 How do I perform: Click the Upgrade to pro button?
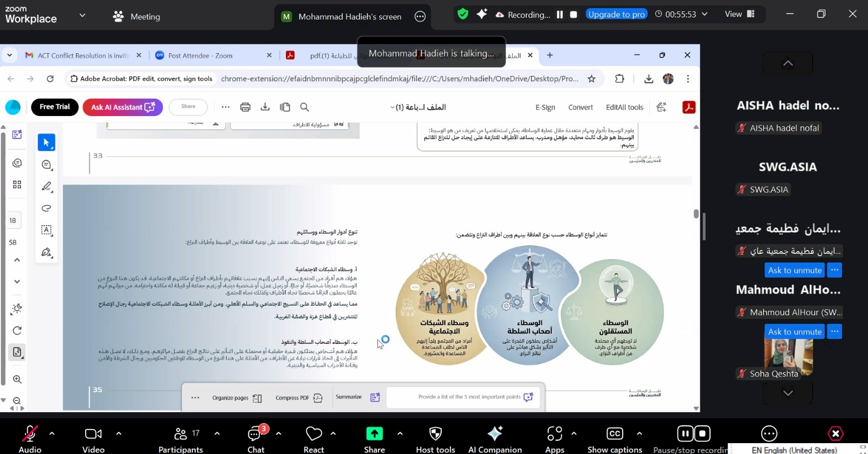(x=616, y=15)
